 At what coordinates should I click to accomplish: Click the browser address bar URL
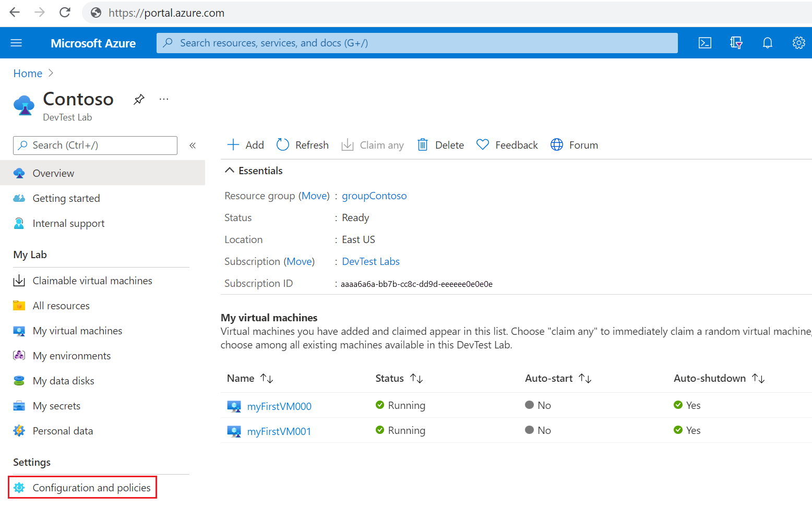tap(166, 13)
